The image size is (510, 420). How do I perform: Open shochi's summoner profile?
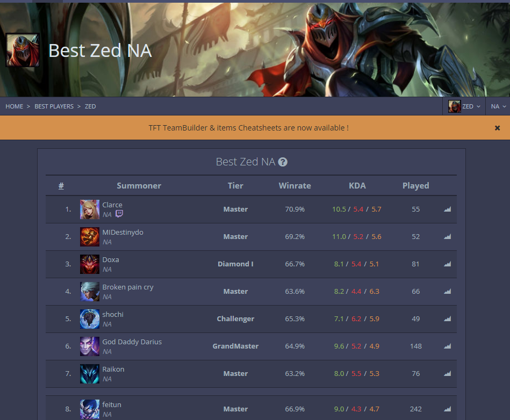[x=113, y=314]
